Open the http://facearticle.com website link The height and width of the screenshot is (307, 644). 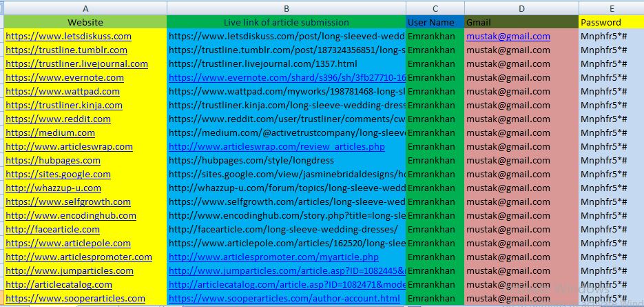(52, 229)
